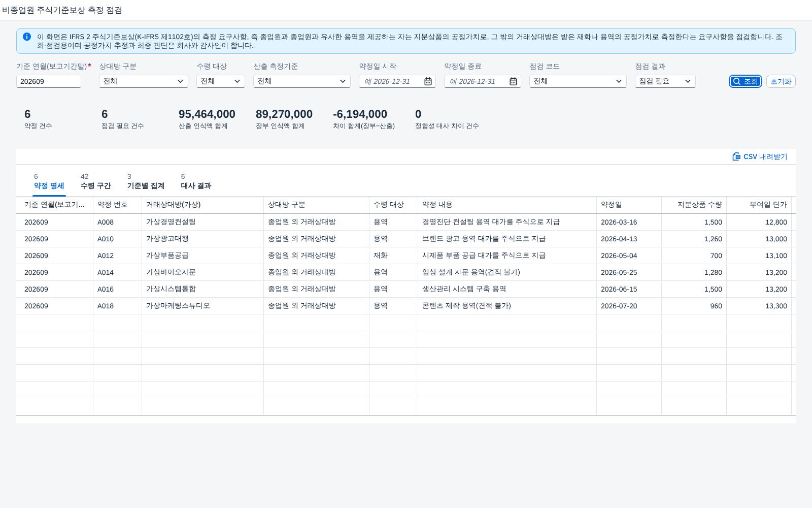
Task: Click the 장부 인식액 합계 value 89,270,000
Action: click(x=284, y=114)
